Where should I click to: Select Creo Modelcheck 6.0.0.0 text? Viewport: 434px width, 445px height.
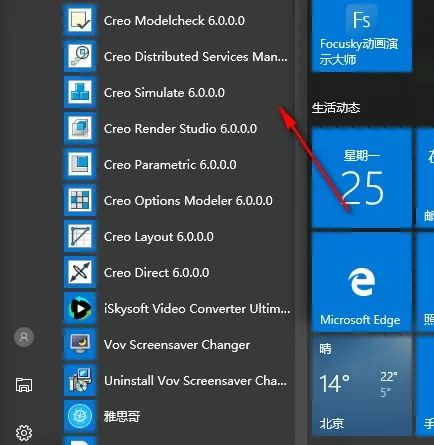pos(174,21)
